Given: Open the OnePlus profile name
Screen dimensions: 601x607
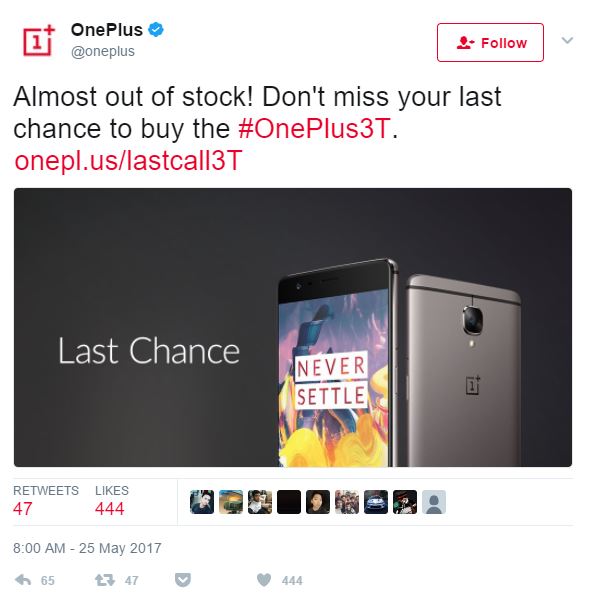Looking at the screenshot, I should pos(107,30).
